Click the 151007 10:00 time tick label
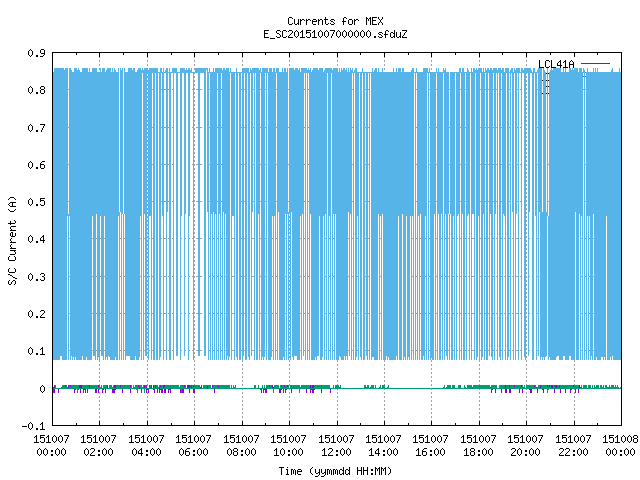 click(289, 446)
